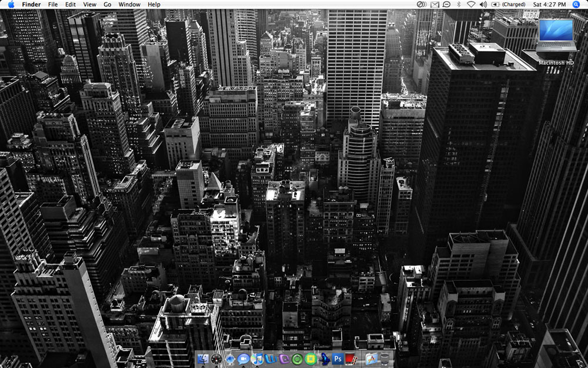Open the Wi-Fi AirPort menu icon

coord(471,5)
